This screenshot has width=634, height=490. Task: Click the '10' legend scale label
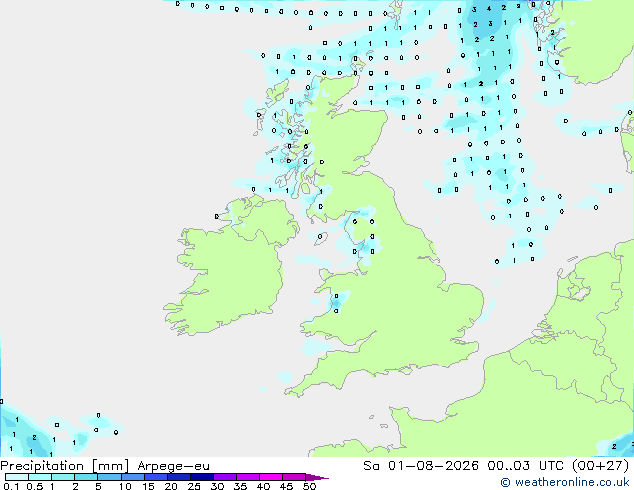[125, 486]
